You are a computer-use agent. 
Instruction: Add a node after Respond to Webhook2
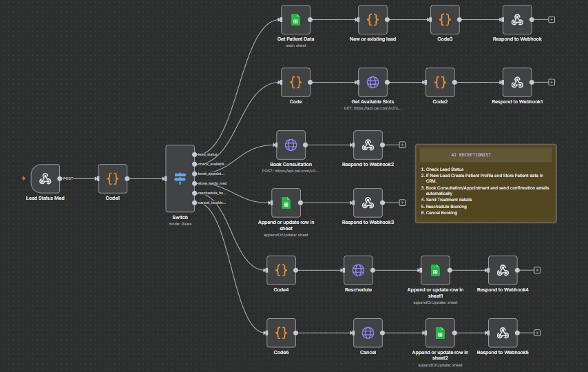[402, 145]
